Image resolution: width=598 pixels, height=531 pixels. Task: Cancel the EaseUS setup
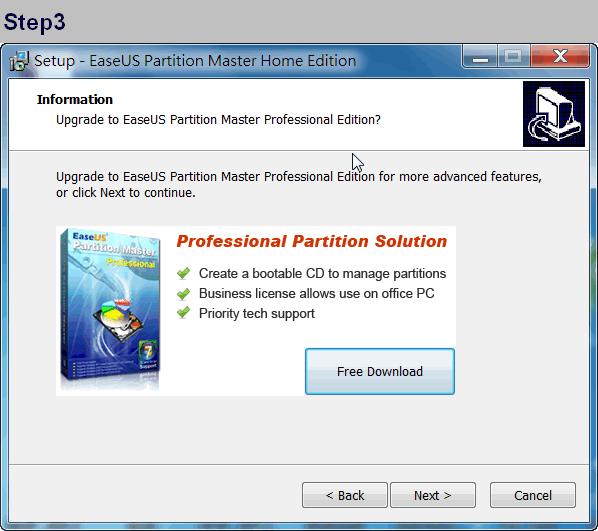tap(533, 495)
